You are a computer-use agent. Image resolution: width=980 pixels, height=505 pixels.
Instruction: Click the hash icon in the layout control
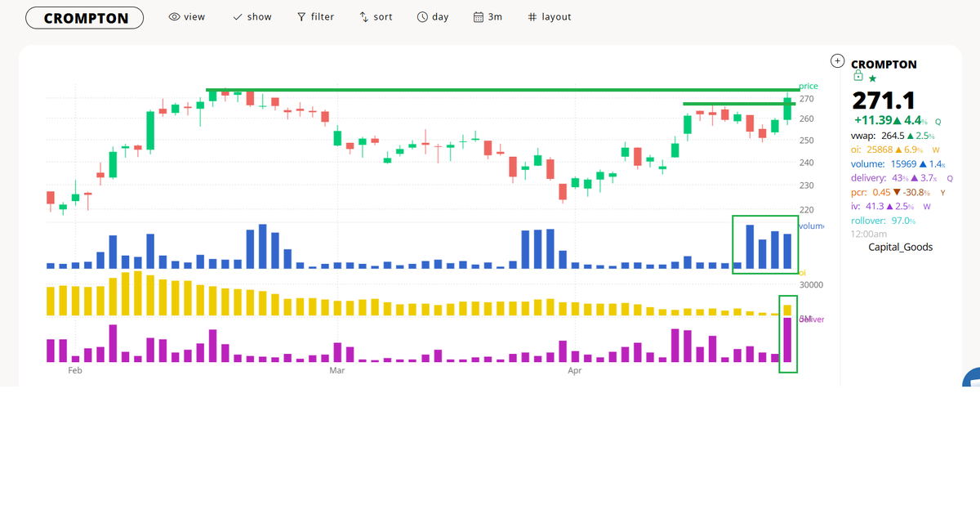(x=532, y=16)
